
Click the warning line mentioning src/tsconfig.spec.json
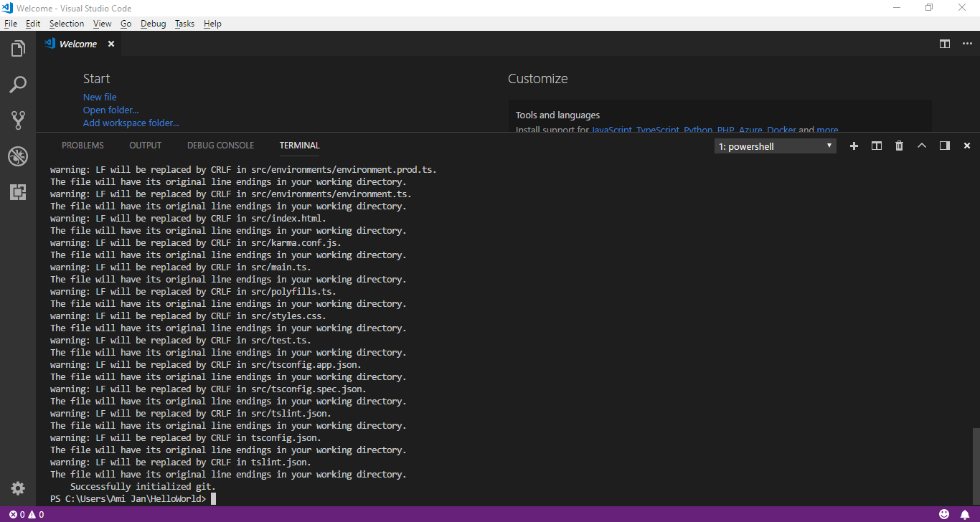[x=209, y=389]
